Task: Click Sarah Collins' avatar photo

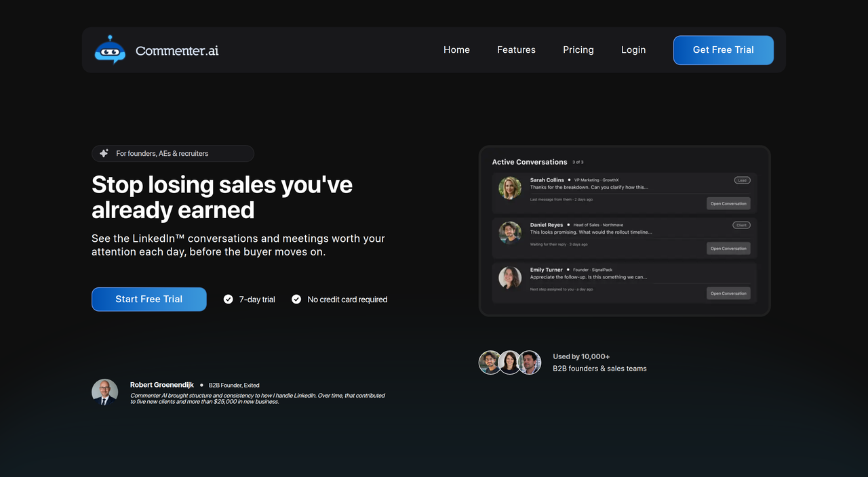Action: click(510, 188)
